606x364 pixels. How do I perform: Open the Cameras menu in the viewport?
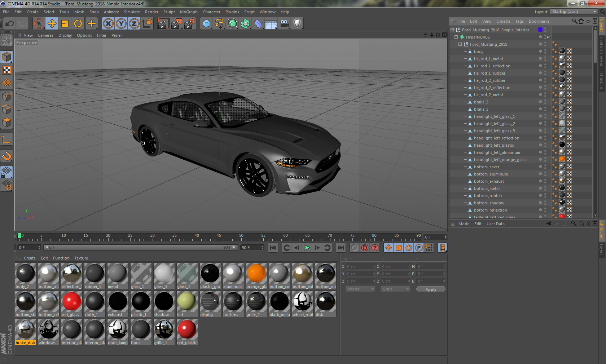pyautogui.click(x=45, y=35)
